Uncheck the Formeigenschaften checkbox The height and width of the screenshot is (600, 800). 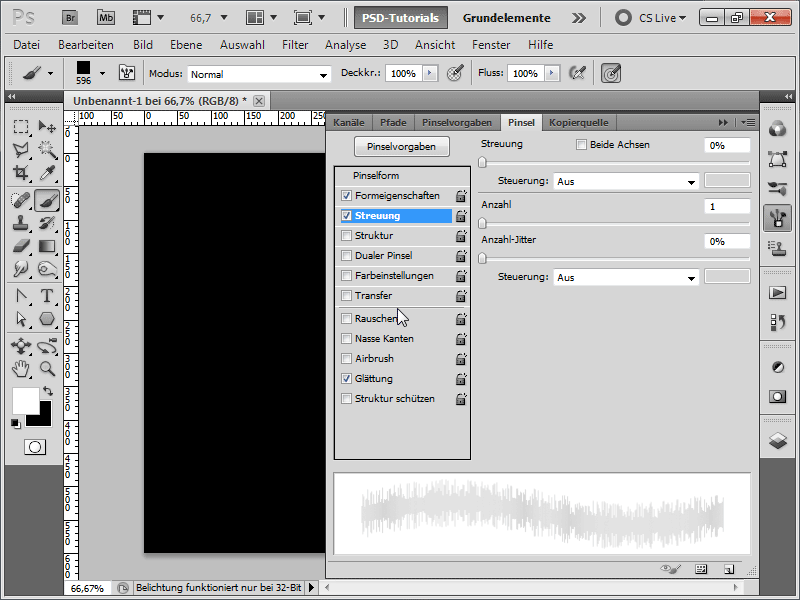coord(346,195)
